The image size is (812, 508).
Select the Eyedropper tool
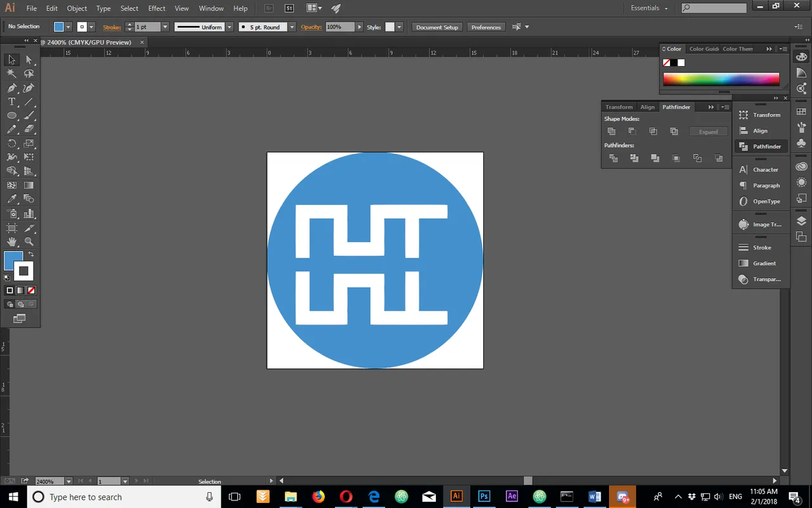pyautogui.click(x=11, y=199)
